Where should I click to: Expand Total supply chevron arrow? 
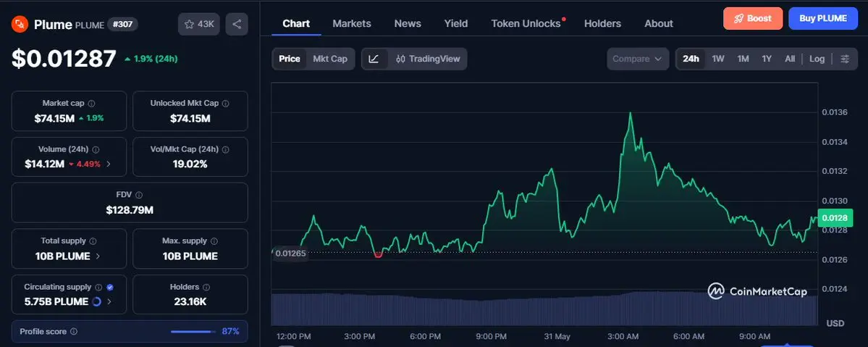[x=98, y=256]
